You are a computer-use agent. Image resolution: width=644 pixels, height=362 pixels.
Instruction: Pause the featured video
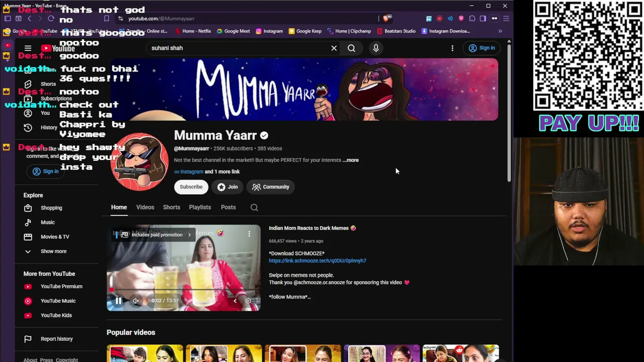coord(118,301)
